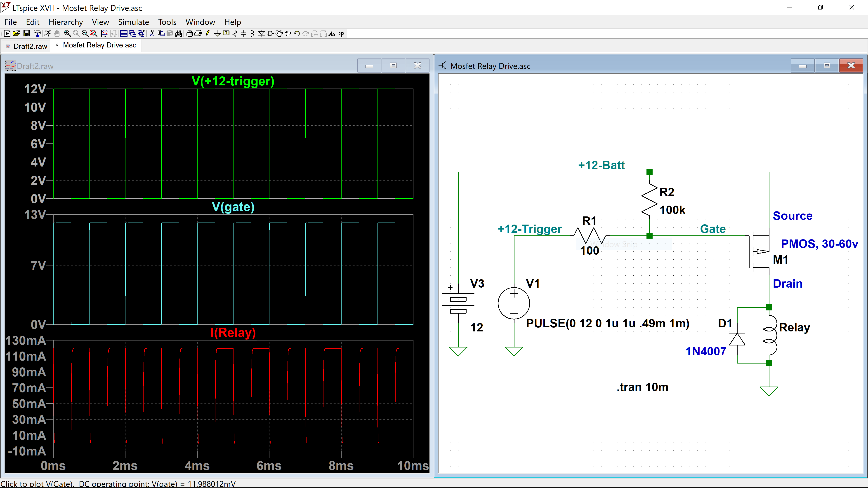Click the V(+12-trigger) trace label
The width and height of the screenshot is (868, 488).
tap(233, 81)
